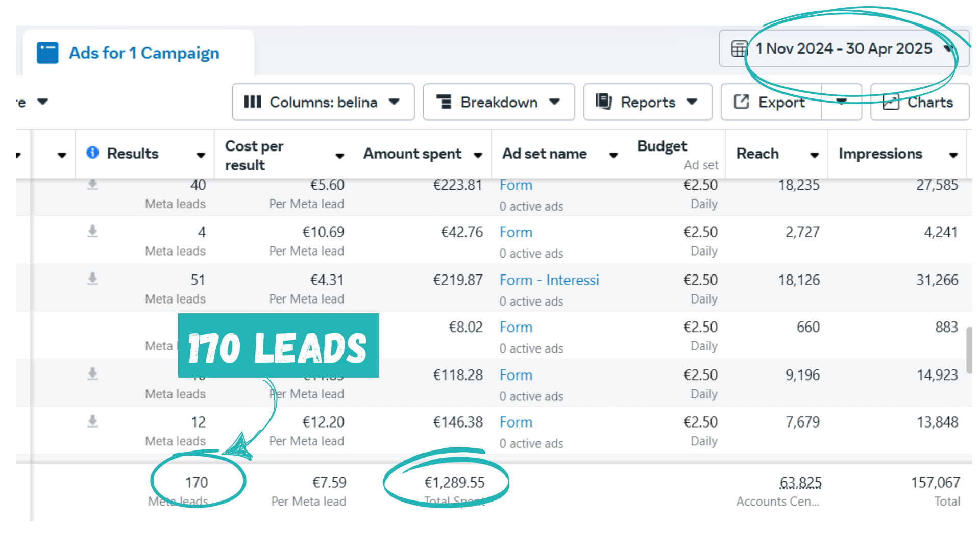Open the Export options arrow
The image size is (980, 551).
[x=841, y=102]
